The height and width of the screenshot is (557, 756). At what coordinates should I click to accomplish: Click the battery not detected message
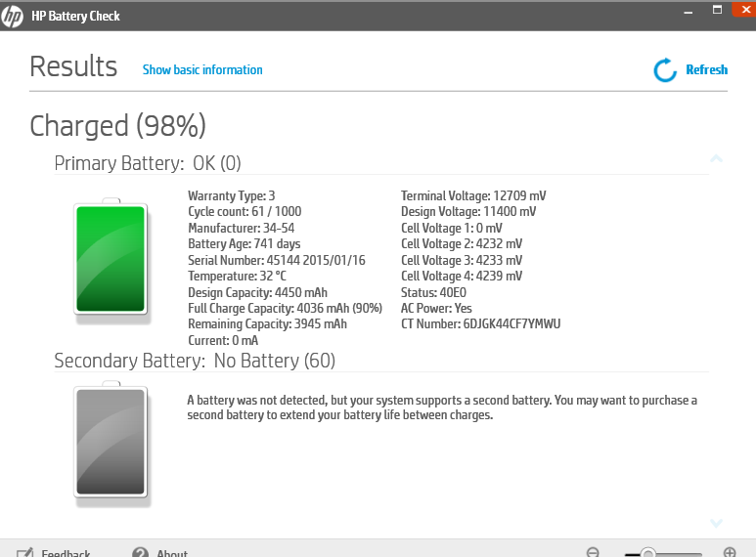(x=442, y=407)
